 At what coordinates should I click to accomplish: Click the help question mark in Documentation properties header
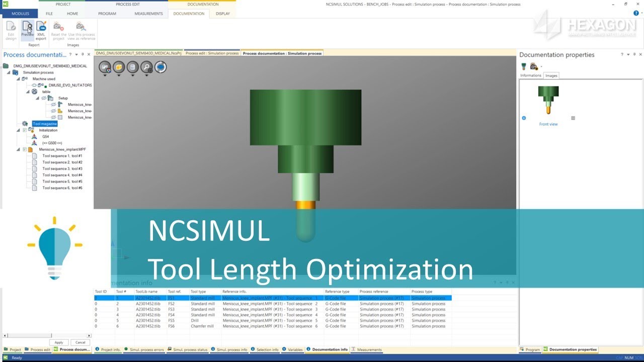coord(622,54)
